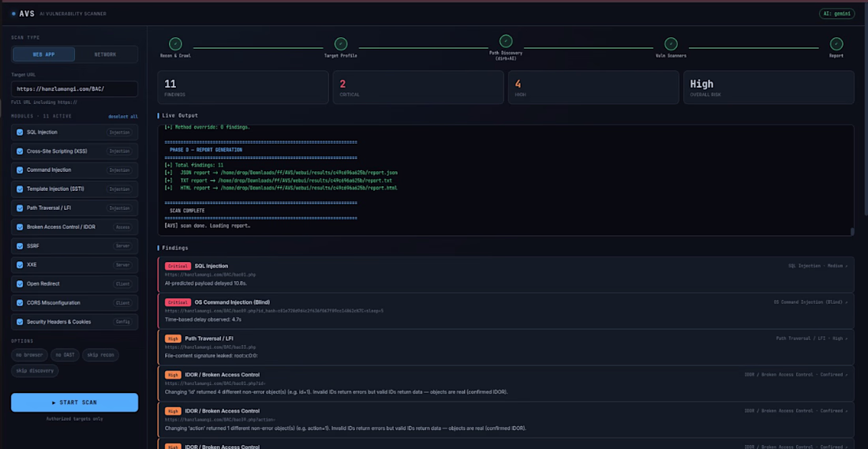Click the deselect all link
Screen dimensions: 868x449
123,116
